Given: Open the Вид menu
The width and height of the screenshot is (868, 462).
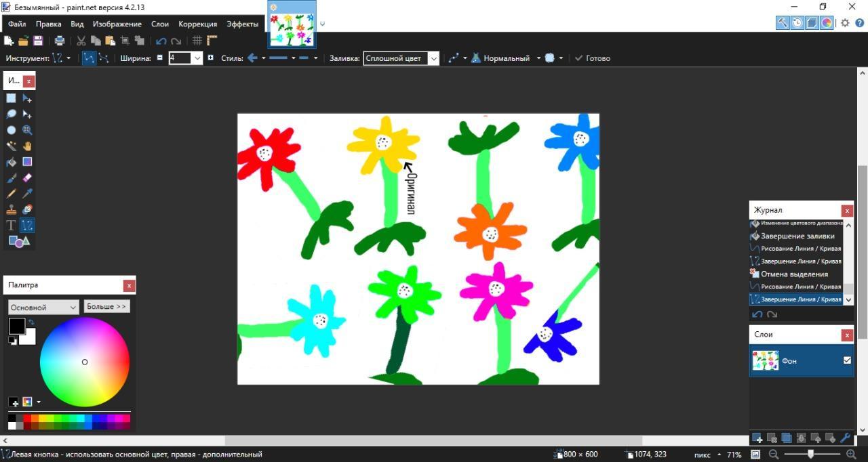Looking at the screenshot, I should pyautogui.click(x=77, y=24).
